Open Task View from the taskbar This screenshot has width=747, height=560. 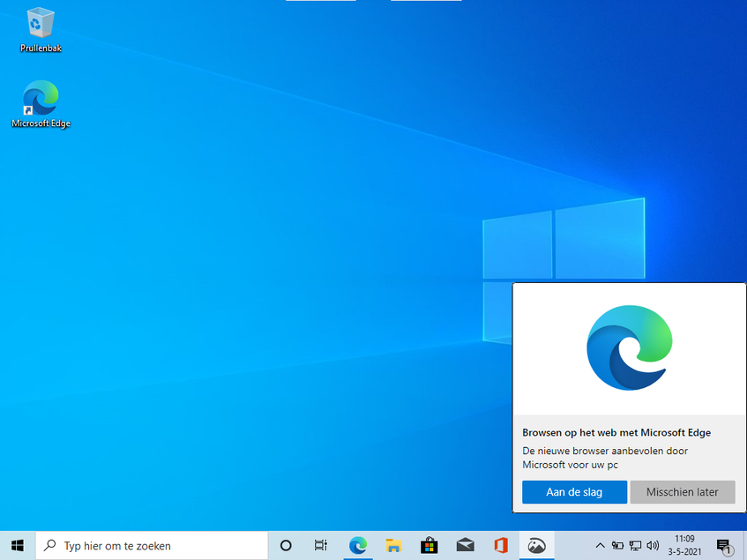(321, 546)
